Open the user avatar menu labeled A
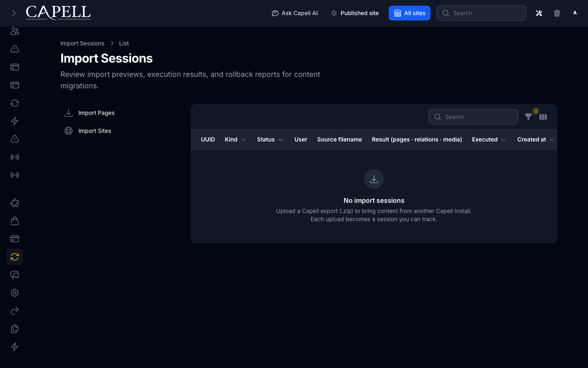 click(575, 13)
